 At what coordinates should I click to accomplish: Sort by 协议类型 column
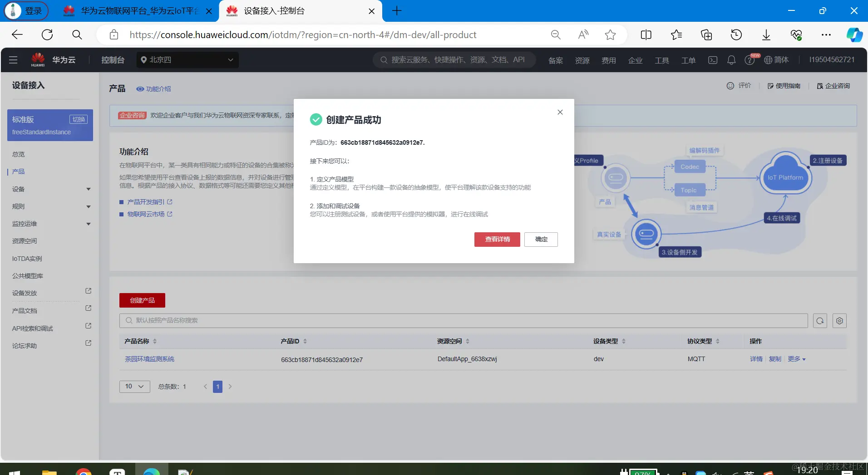[x=718, y=341]
